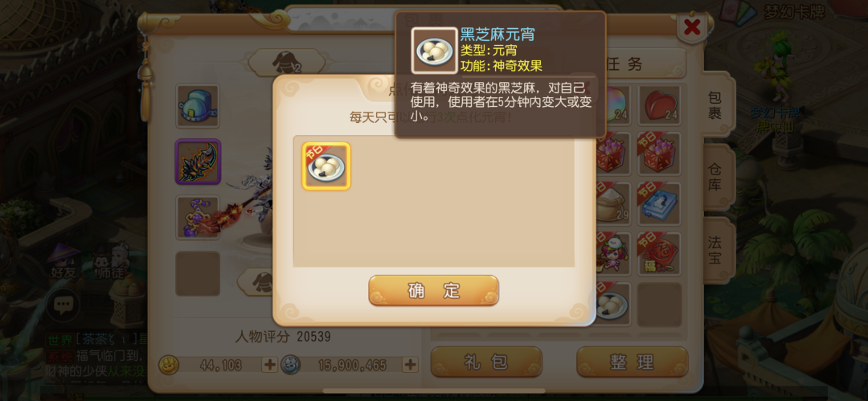The image size is (868, 401).
Task: Switch to the 仓库 warehouse tab
Action: pyautogui.click(x=714, y=178)
